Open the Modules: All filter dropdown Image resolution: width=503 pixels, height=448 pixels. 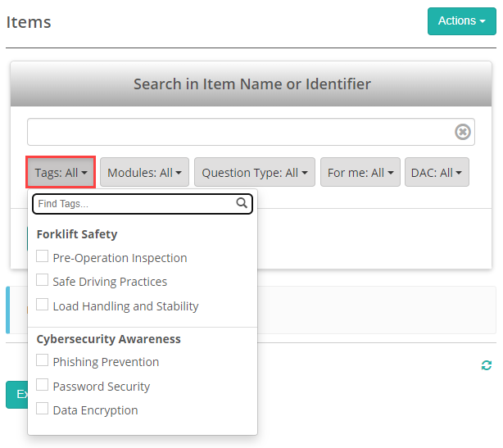pyautogui.click(x=145, y=173)
